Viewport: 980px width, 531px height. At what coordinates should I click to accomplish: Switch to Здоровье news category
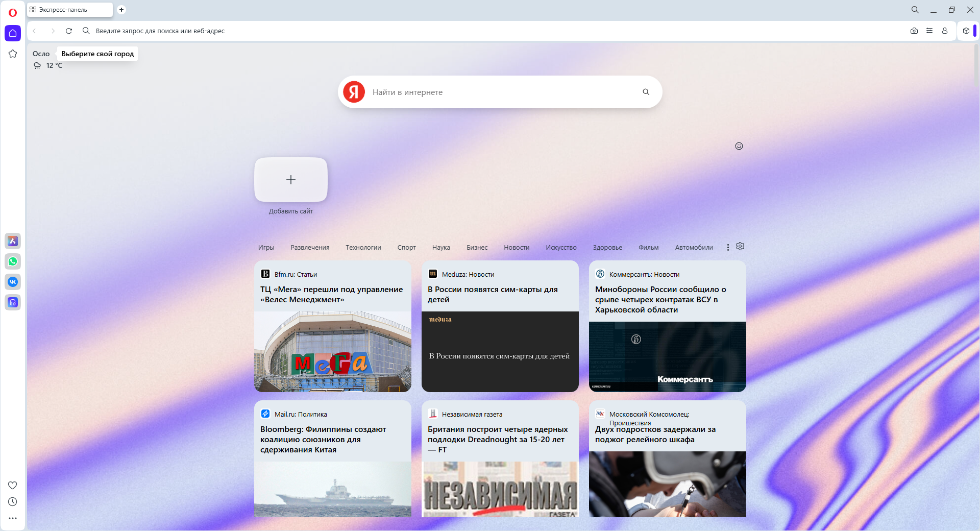pos(607,248)
